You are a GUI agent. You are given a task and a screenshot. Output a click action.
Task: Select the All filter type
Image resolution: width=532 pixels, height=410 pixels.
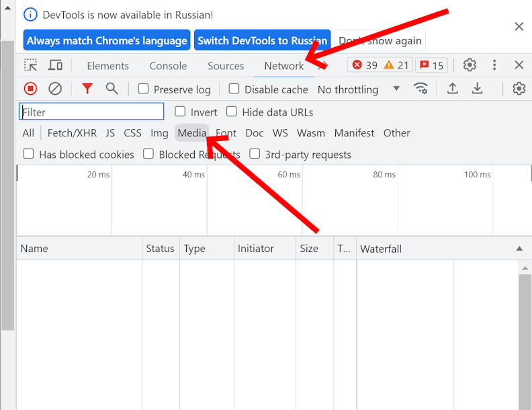(x=28, y=132)
